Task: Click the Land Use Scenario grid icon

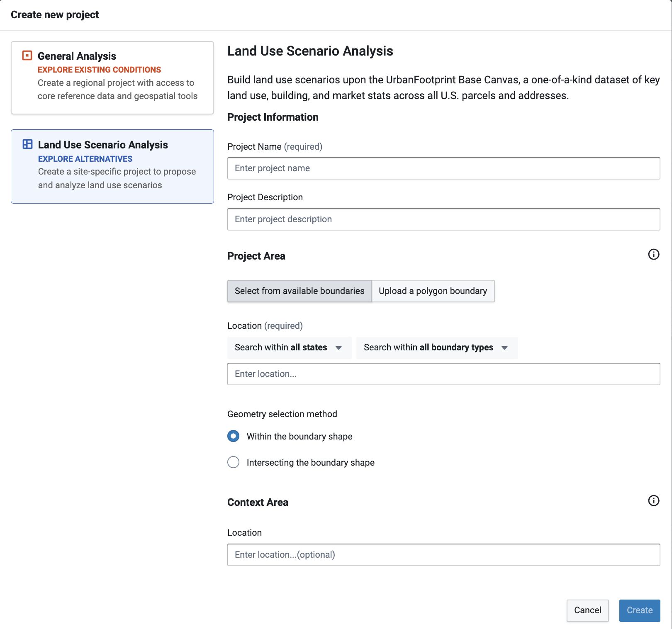Action: tap(27, 144)
